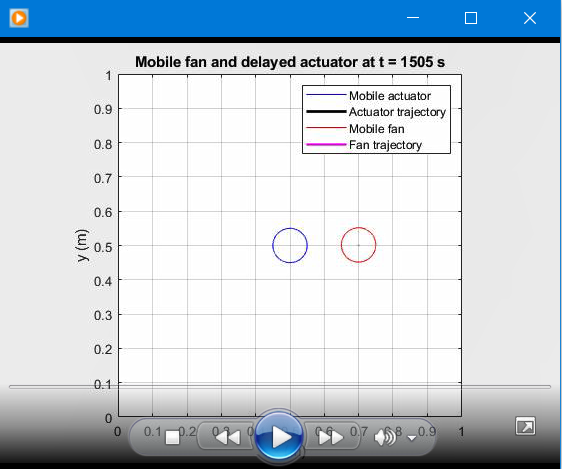Click the y (m) axis label
The width and height of the screenshot is (562, 469).
click(x=82, y=245)
